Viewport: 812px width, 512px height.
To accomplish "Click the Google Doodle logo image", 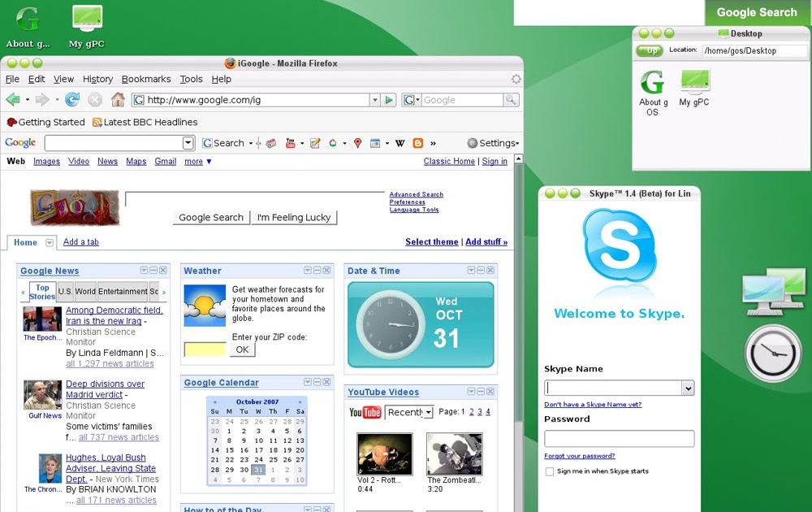I will click(75, 207).
